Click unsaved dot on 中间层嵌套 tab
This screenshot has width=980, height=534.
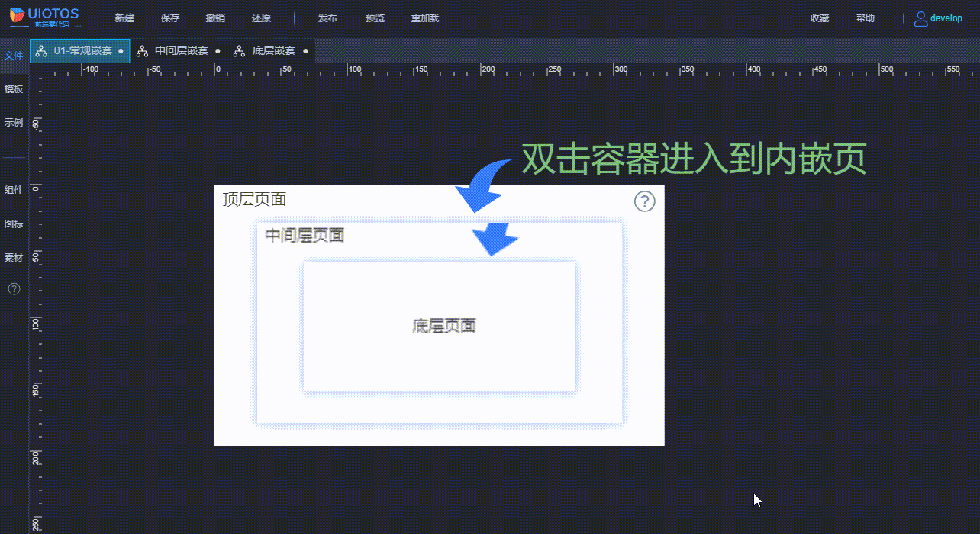pyautogui.click(x=218, y=51)
